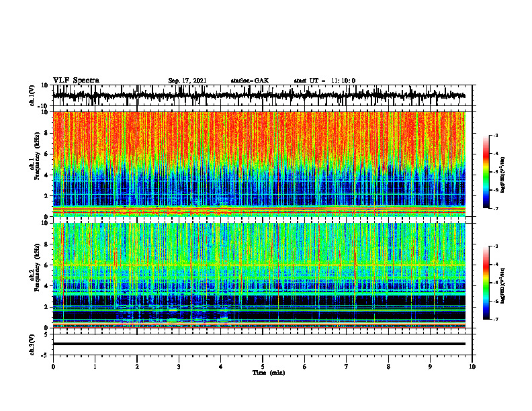Click the "Time (min)" x-axis label
This screenshot has width=532, height=411.
pyautogui.click(x=269, y=373)
